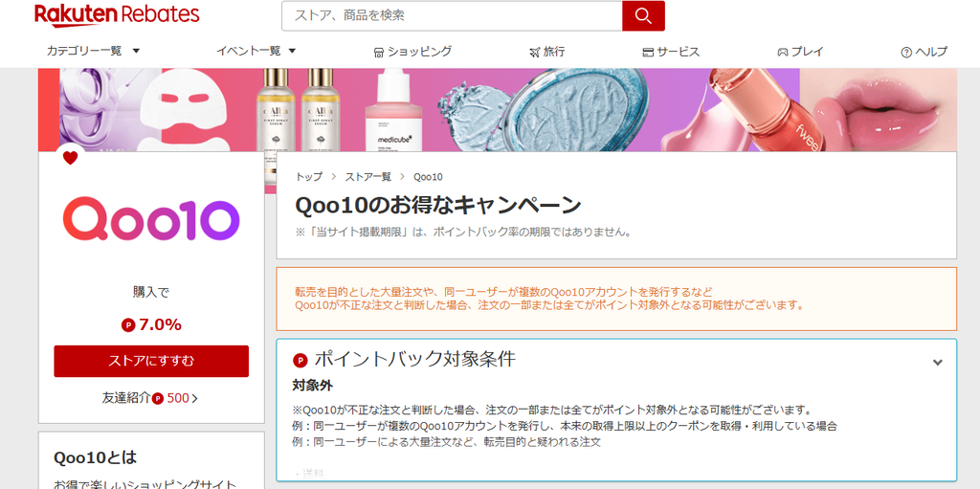Screen dimensions: 980x489
Task: Open the ショッピング menu item
Action: (412, 52)
